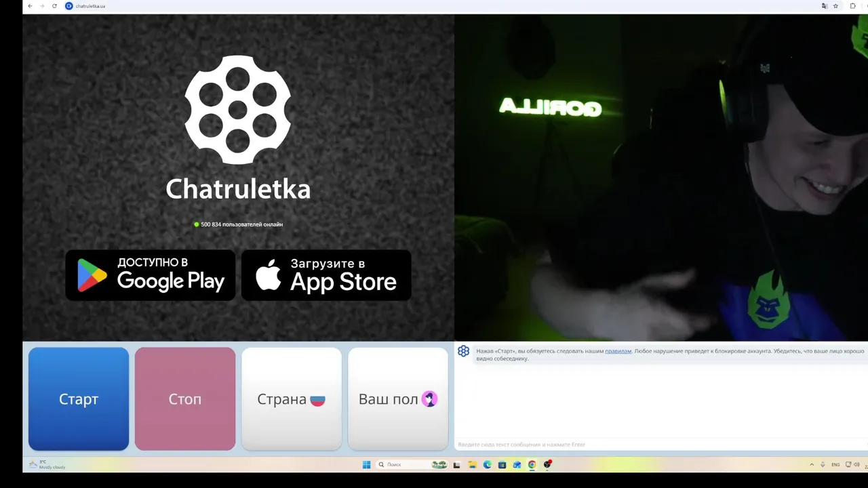Switch to Google Chrome in taskbar
Screen dimensions: 868x488
coord(532,465)
